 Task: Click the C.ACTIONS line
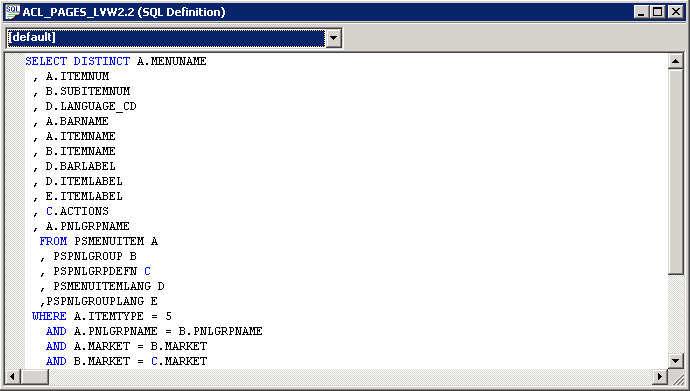[x=71, y=211]
